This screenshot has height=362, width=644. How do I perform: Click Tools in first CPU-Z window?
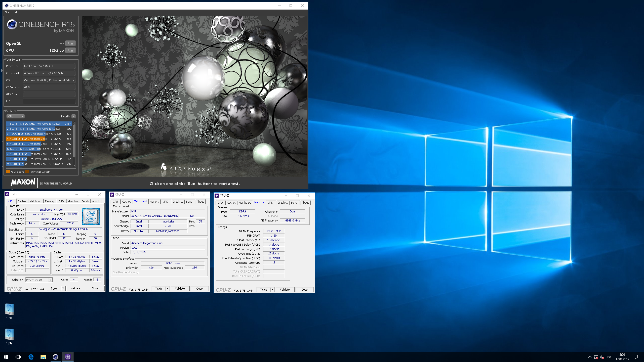54,288
